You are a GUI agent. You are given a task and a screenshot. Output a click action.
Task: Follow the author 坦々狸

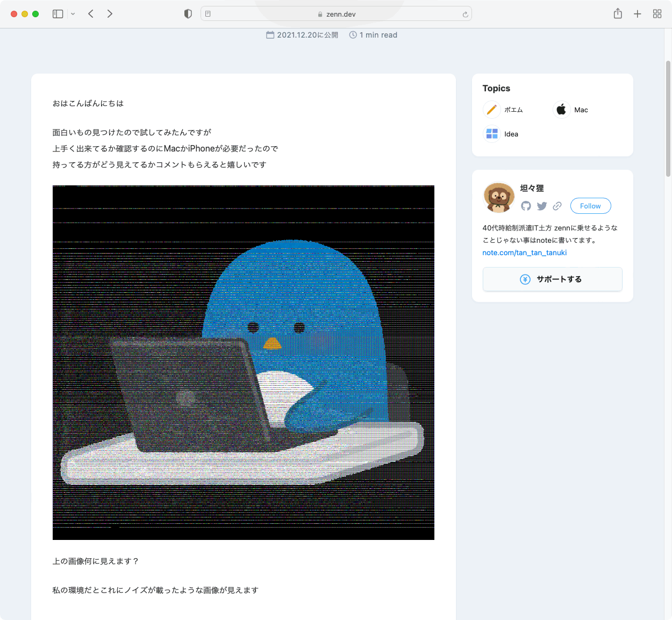click(x=590, y=206)
